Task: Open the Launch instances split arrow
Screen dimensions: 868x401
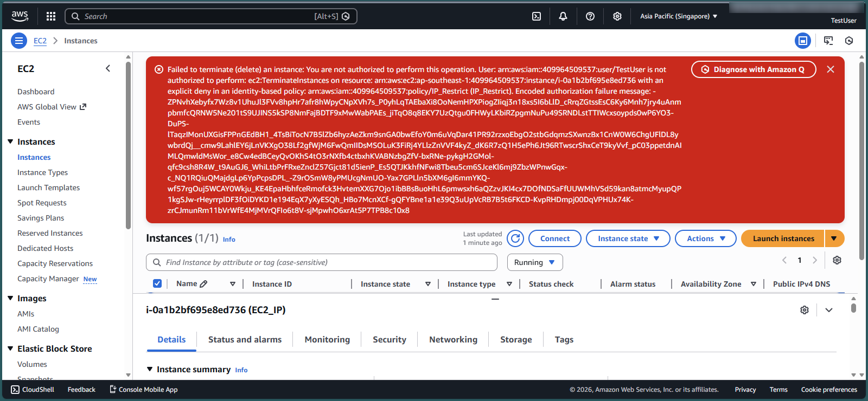Action: pyautogui.click(x=834, y=238)
